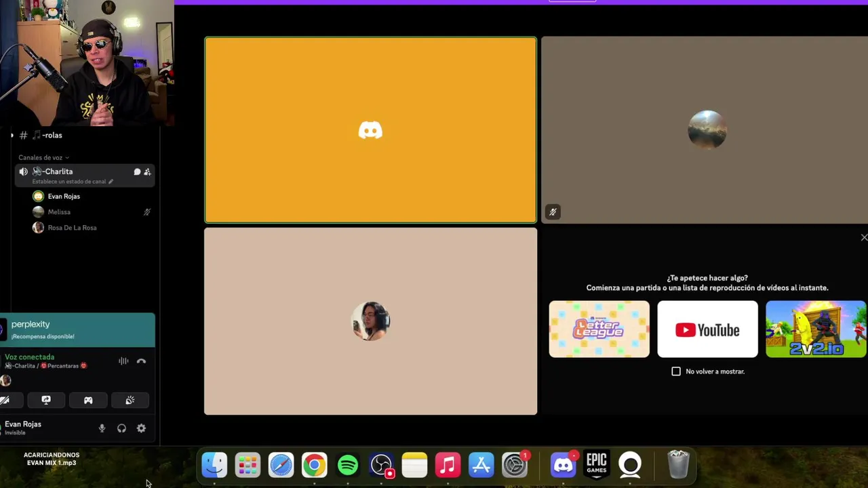Screen dimensions: 868x488
Task: Open the soundboard button
Action: (x=130, y=401)
